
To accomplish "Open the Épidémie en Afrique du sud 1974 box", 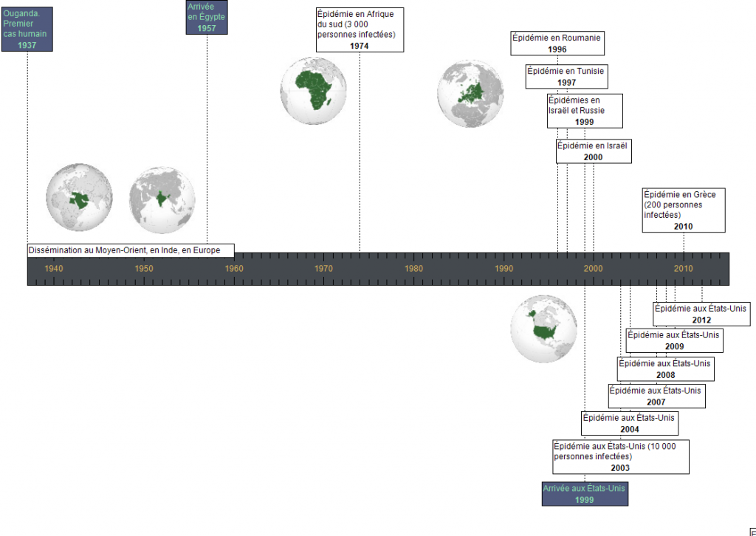I will click(360, 30).
